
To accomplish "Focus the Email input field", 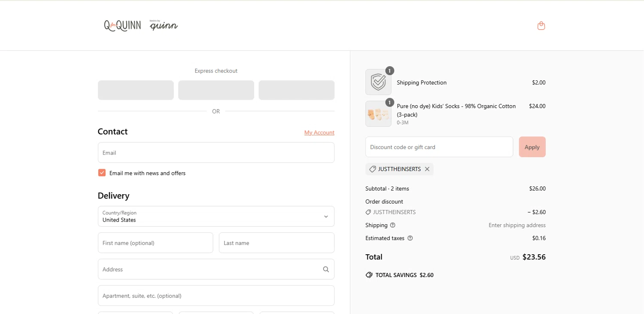I will click(x=216, y=152).
